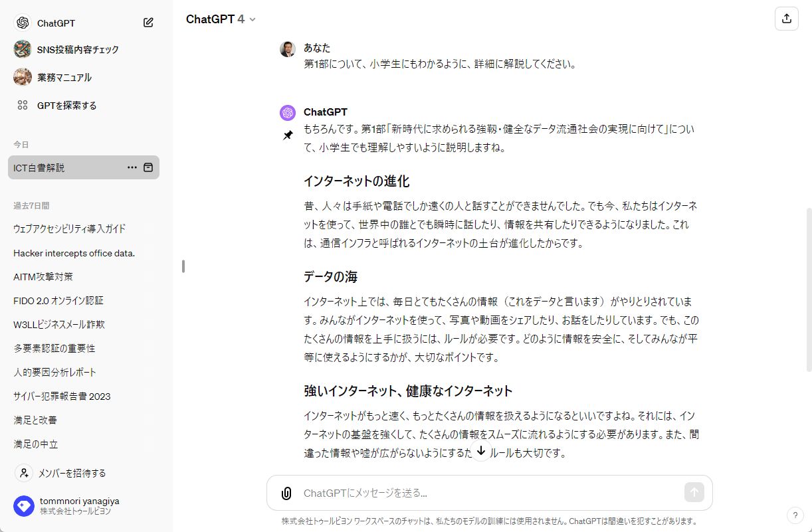Click the 強いインターネット、健康なインターネット heading
This screenshot has height=532, width=812.
(408, 391)
